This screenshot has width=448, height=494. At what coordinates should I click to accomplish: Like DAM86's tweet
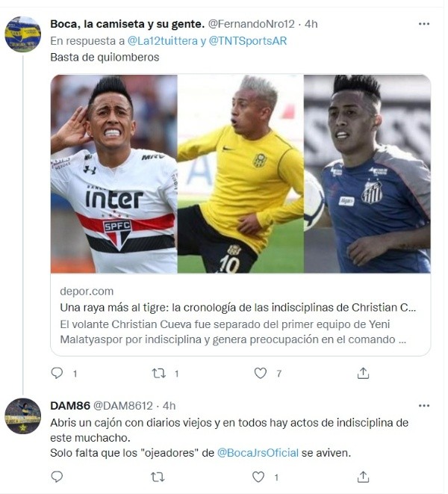click(258, 477)
